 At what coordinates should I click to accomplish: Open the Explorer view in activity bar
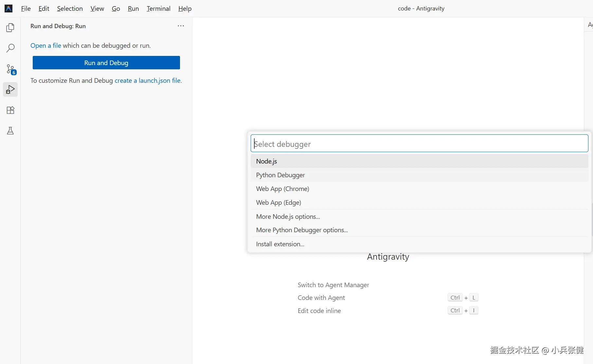(x=10, y=28)
